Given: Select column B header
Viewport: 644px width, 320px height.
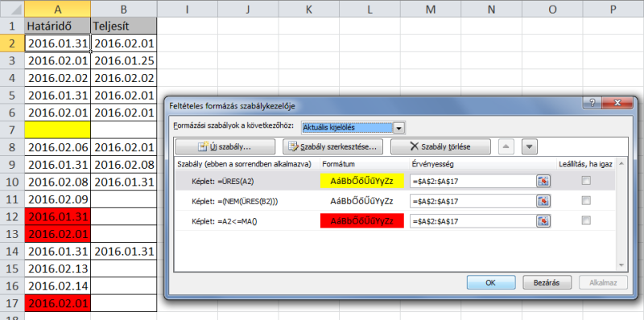Looking at the screenshot, I should pos(124,9).
